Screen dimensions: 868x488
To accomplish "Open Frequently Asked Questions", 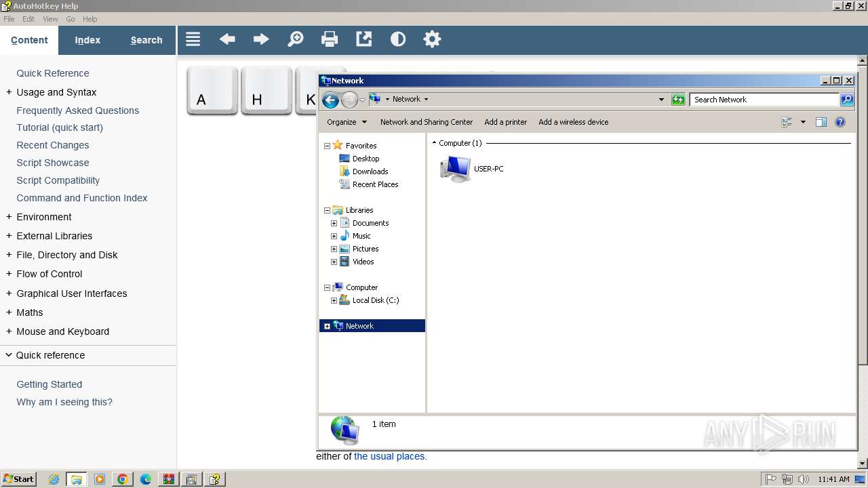I will 78,110.
